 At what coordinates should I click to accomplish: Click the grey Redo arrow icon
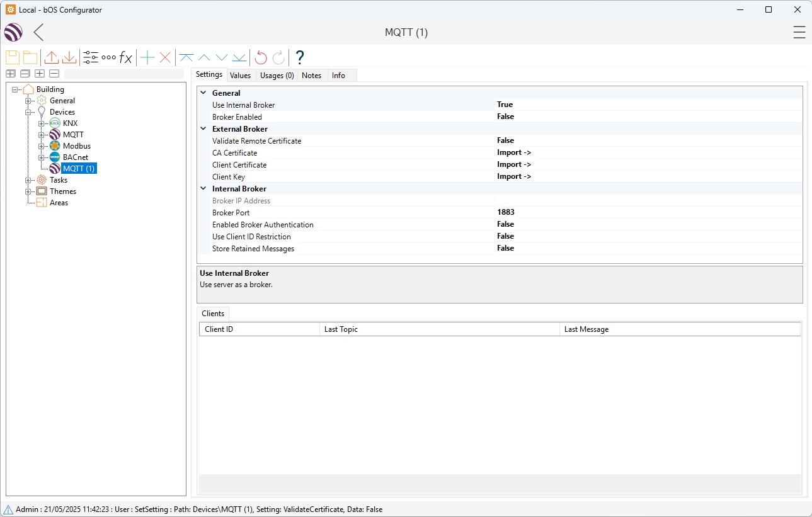coord(278,57)
